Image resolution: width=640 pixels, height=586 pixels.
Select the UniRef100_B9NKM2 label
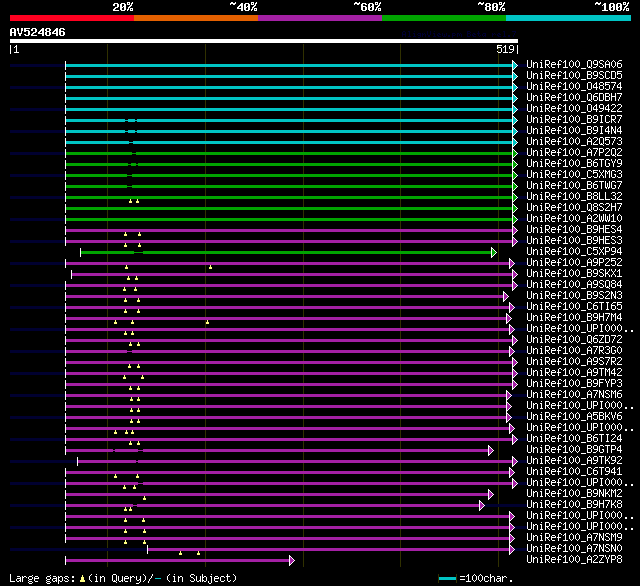(x=574, y=494)
